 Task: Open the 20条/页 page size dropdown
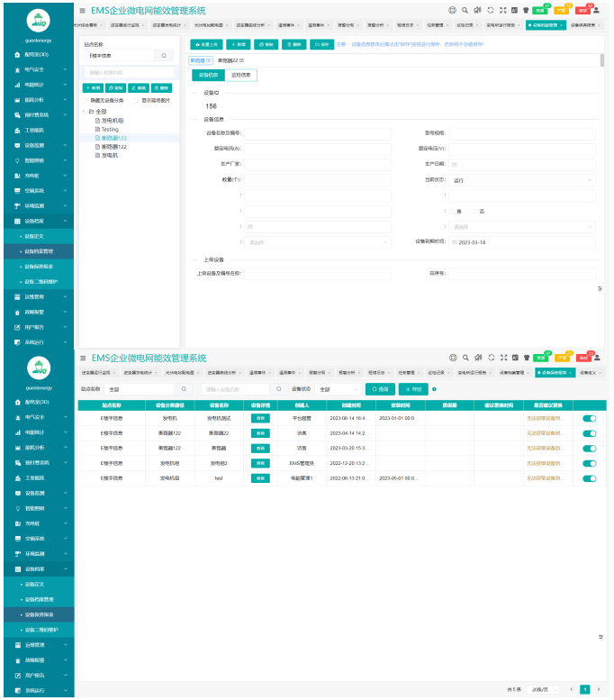[x=544, y=689]
